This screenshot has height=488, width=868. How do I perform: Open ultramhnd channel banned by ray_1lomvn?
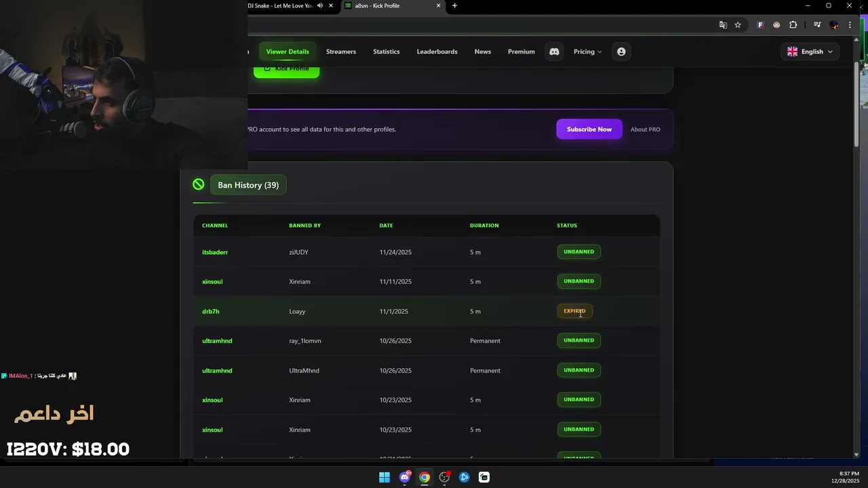(217, 341)
